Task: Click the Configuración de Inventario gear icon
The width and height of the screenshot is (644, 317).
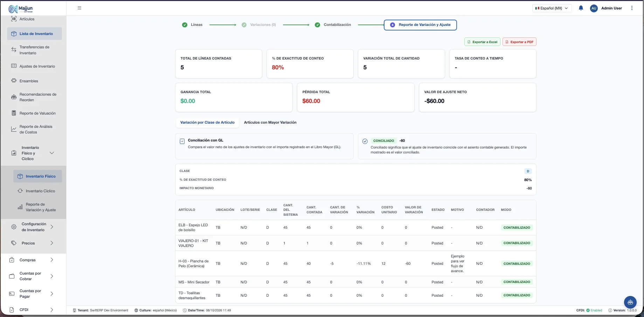Action: click(14, 227)
